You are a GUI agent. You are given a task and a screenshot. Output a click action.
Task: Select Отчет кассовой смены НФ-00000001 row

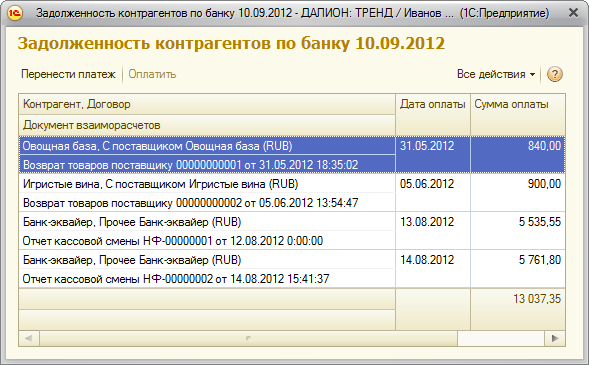207,241
